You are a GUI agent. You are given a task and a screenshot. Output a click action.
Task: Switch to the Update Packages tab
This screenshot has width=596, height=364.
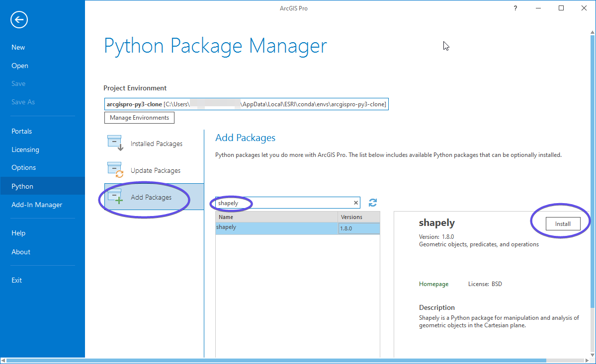[x=154, y=170]
